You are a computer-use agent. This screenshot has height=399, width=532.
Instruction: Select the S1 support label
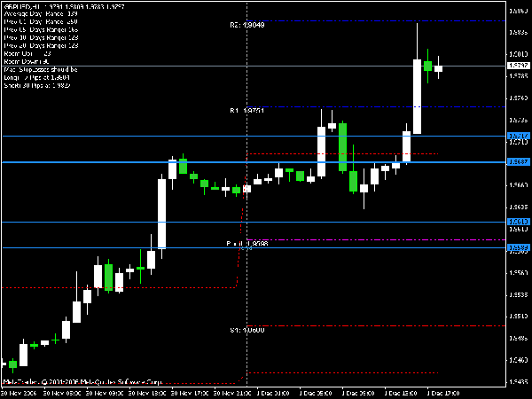click(247, 330)
